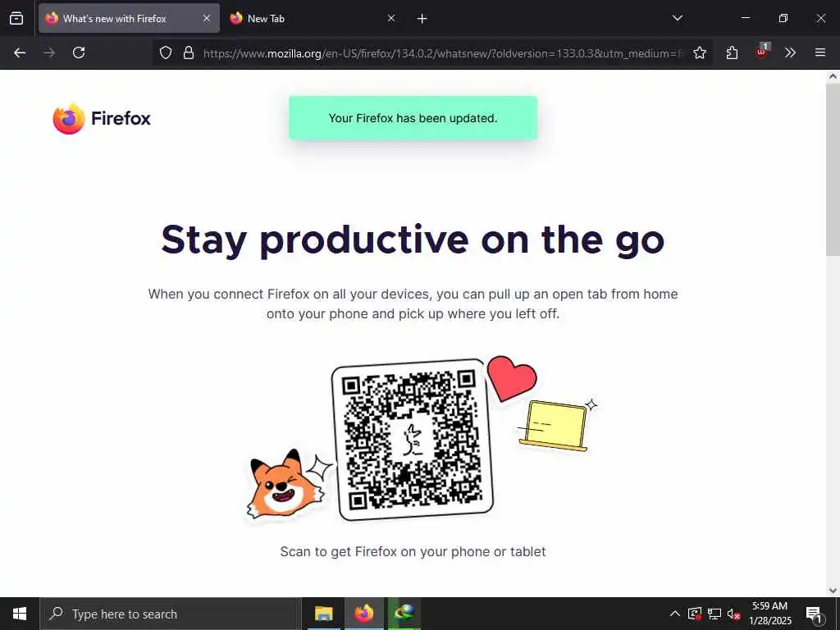Open a new tab with plus button
This screenshot has height=630, width=840.
tap(422, 19)
